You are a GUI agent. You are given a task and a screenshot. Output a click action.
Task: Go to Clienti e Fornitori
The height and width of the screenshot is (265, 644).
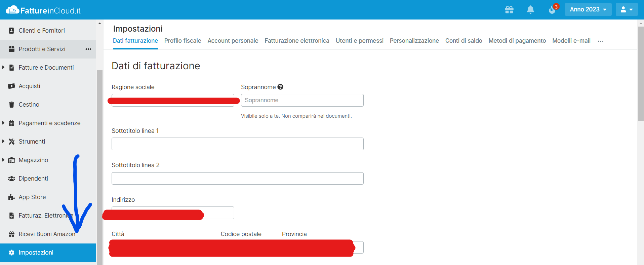coord(42,31)
